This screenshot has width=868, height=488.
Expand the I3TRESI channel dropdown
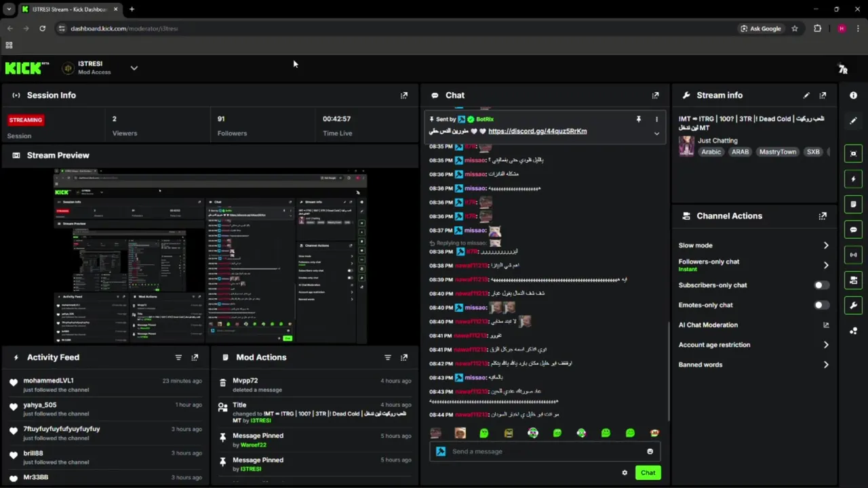point(134,68)
